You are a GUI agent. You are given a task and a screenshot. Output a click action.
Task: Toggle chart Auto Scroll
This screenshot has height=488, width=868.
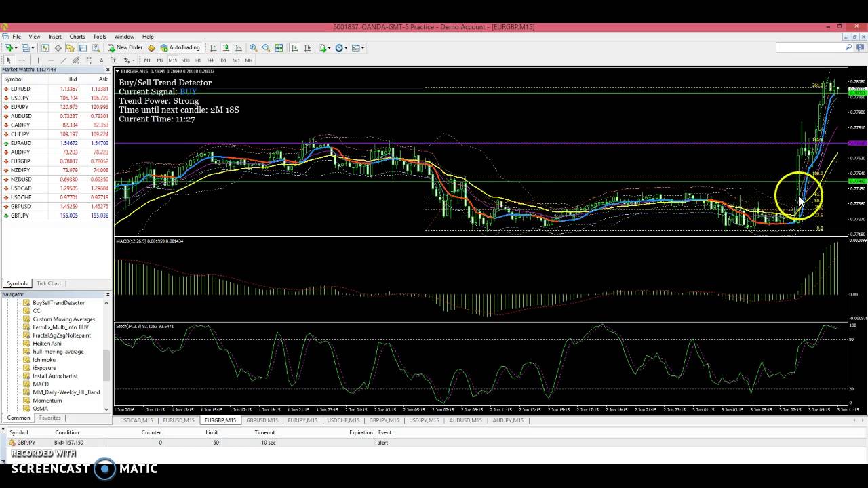[x=294, y=48]
